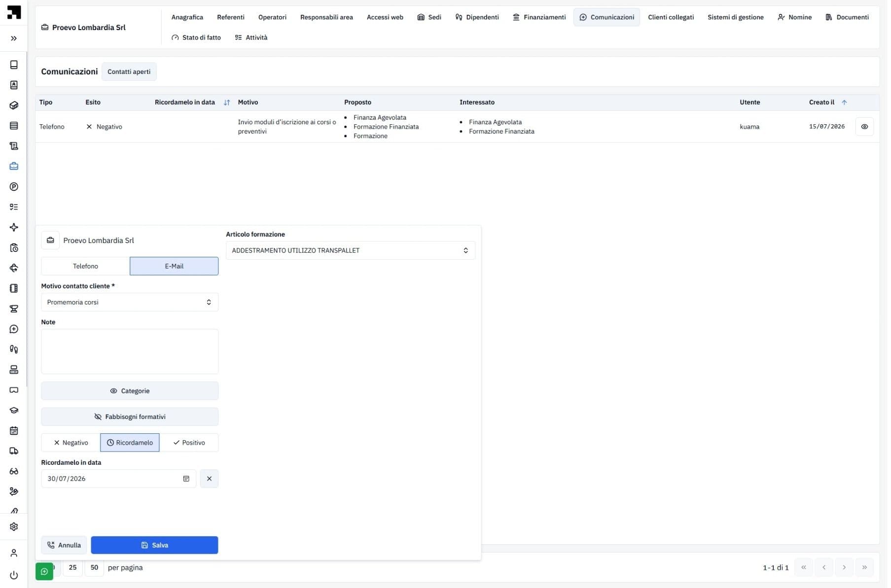This screenshot has height=588, width=891.
Task: Click the power logout icon
Action: click(14, 575)
